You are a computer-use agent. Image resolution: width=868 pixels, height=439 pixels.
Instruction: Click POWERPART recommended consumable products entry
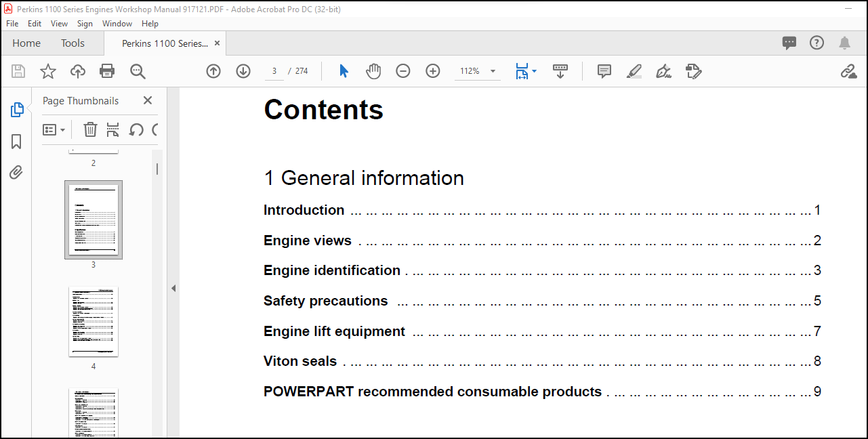(542, 392)
